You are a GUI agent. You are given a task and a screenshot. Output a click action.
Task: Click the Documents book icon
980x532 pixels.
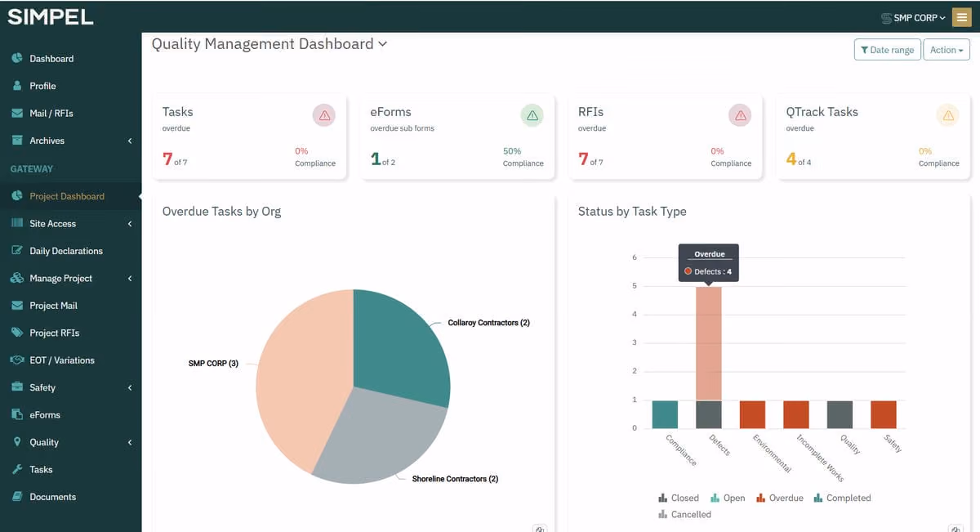[x=17, y=497]
